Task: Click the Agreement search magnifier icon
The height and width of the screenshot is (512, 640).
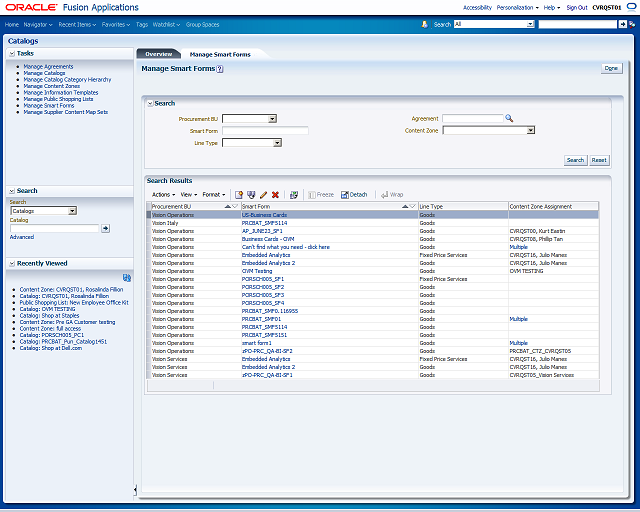Action: [509, 118]
